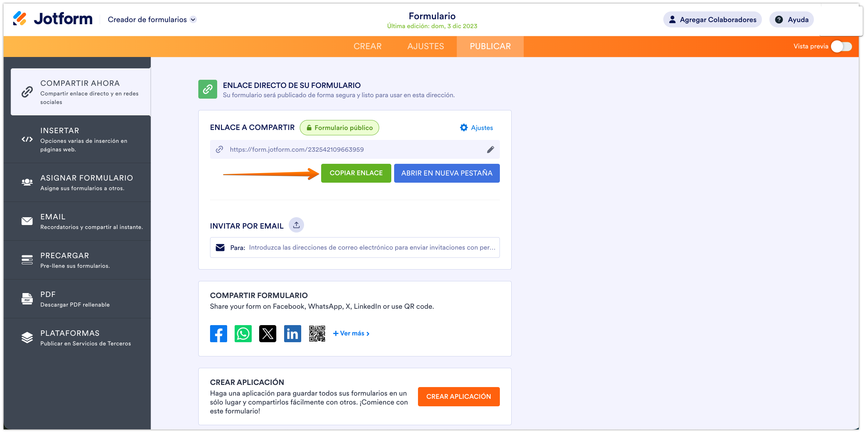Switch to the AJUSTES tab
The height and width of the screenshot is (433, 868).
(425, 46)
